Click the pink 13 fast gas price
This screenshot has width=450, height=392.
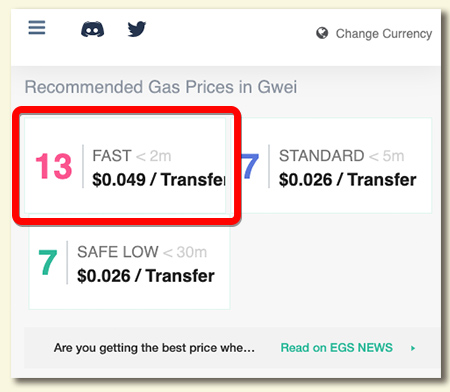54,166
